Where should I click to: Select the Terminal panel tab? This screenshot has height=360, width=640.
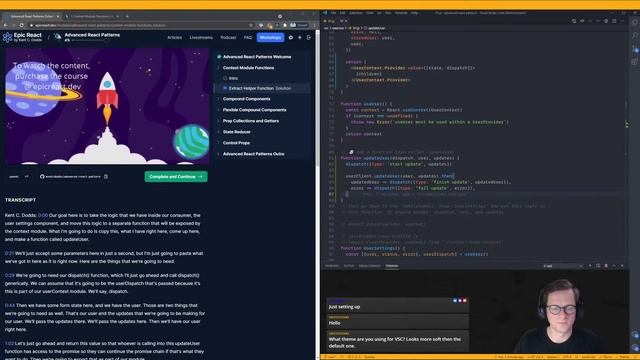pos(391,266)
